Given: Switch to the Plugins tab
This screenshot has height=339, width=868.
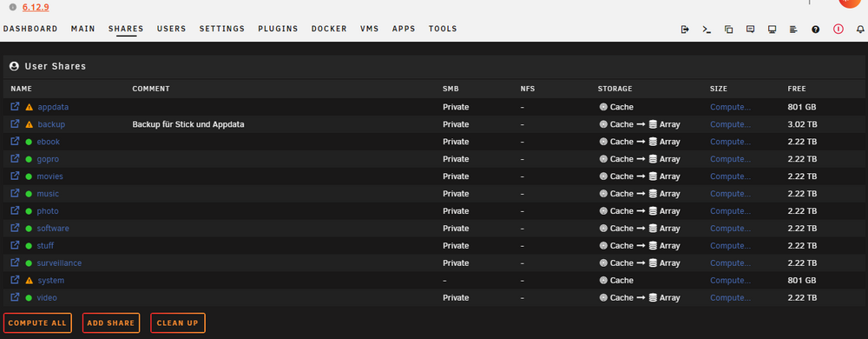Looking at the screenshot, I should coord(278,29).
